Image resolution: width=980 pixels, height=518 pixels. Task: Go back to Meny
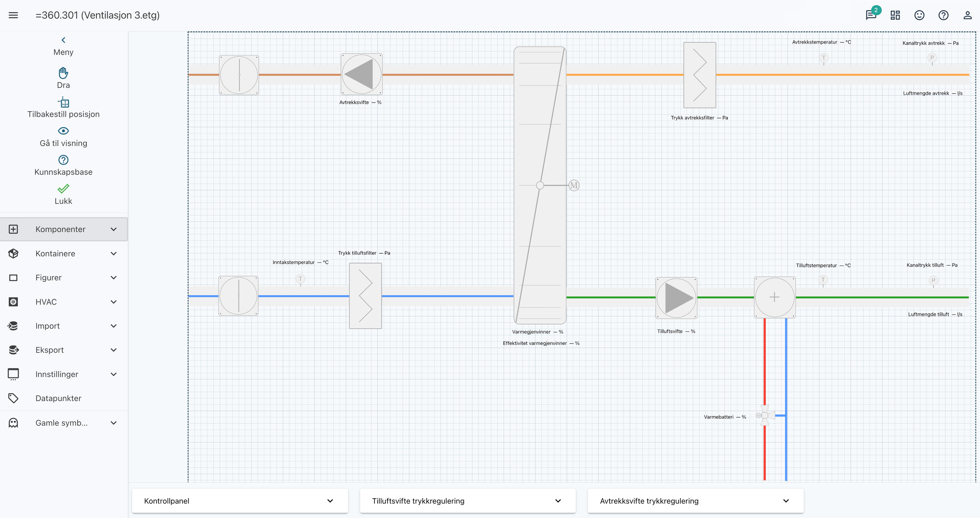click(63, 40)
